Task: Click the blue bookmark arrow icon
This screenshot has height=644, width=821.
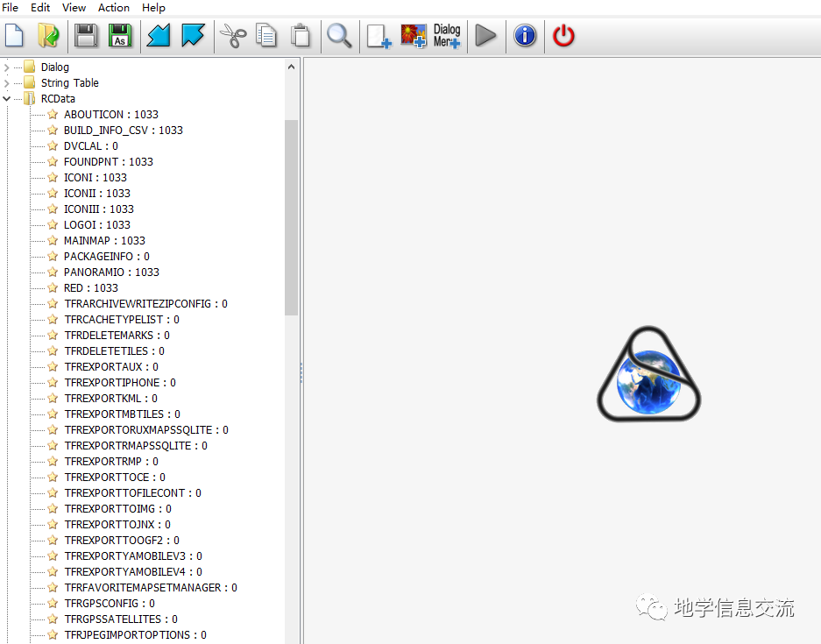Action: point(194,36)
